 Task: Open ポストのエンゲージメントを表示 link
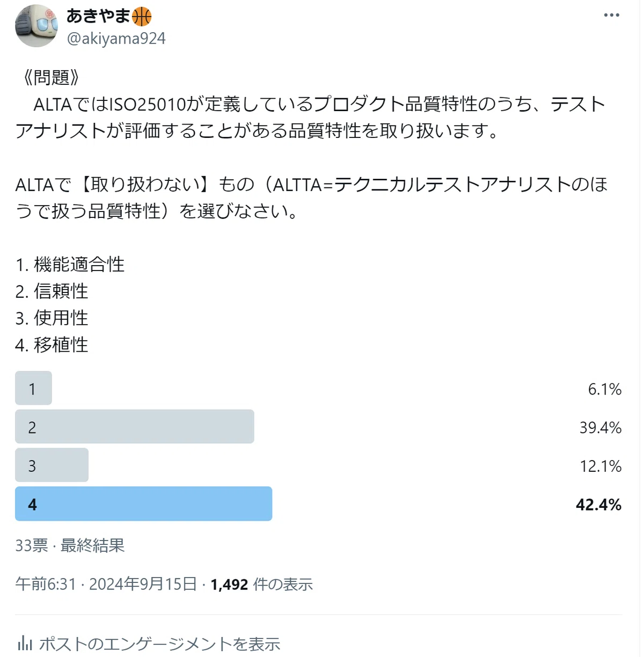(x=159, y=643)
